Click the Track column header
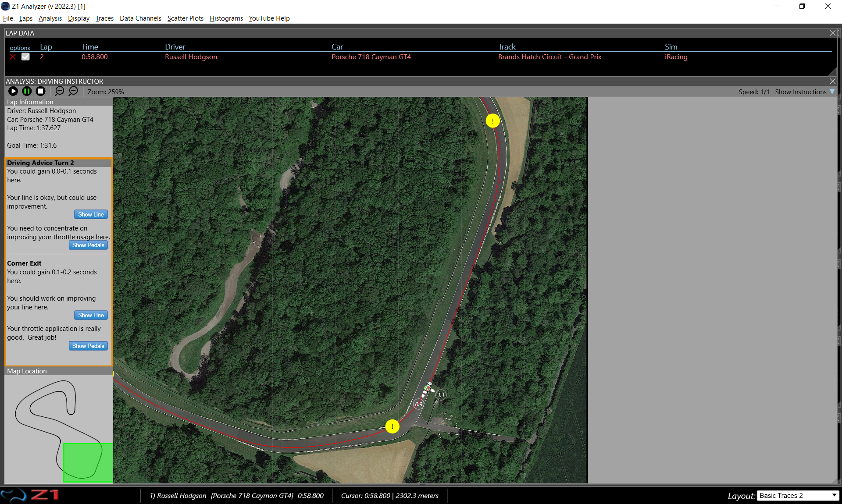Viewport: 842px width, 504px height. 507,47
